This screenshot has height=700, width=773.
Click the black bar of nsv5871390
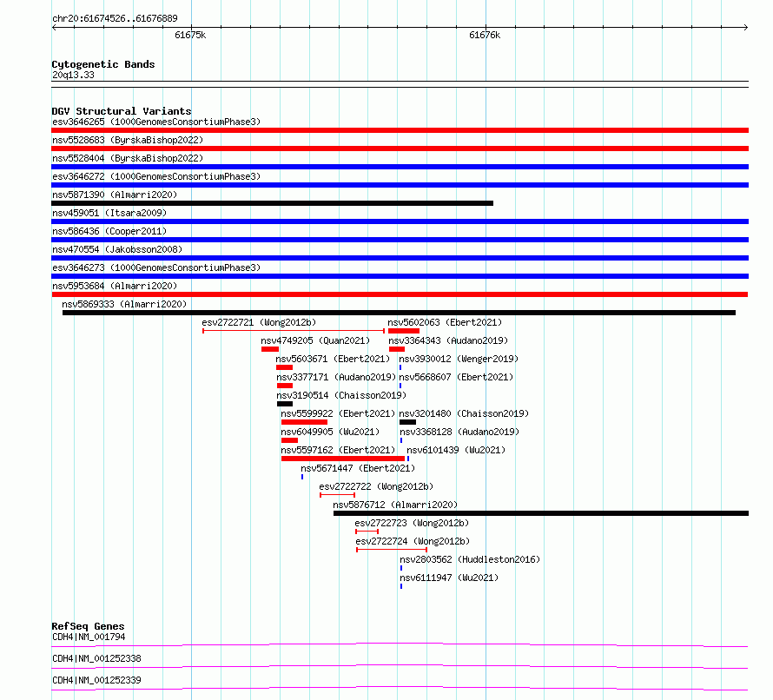[272, 203]
